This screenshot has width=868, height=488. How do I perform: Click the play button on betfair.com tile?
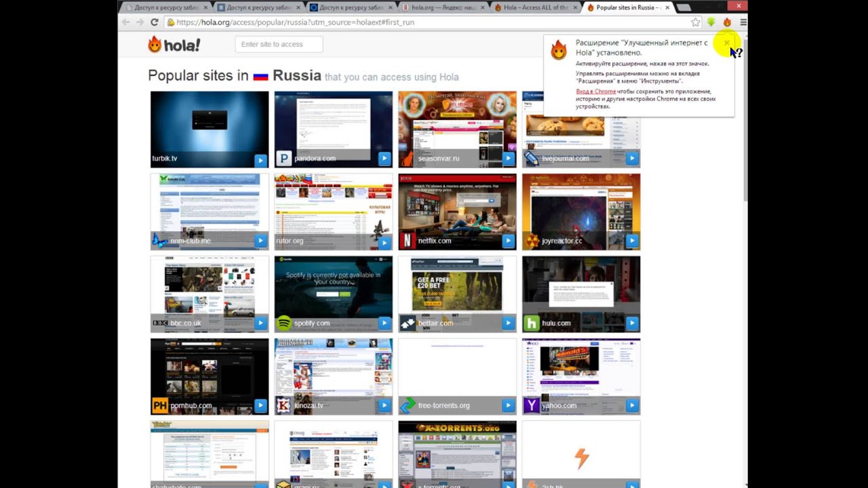(x=508, y=323)
